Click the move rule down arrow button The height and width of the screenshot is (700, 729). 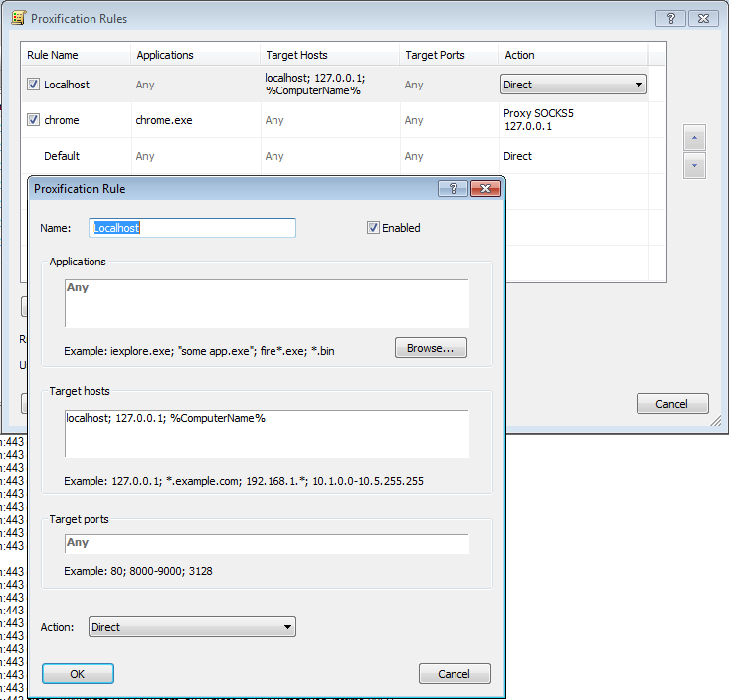click(694, 166)
